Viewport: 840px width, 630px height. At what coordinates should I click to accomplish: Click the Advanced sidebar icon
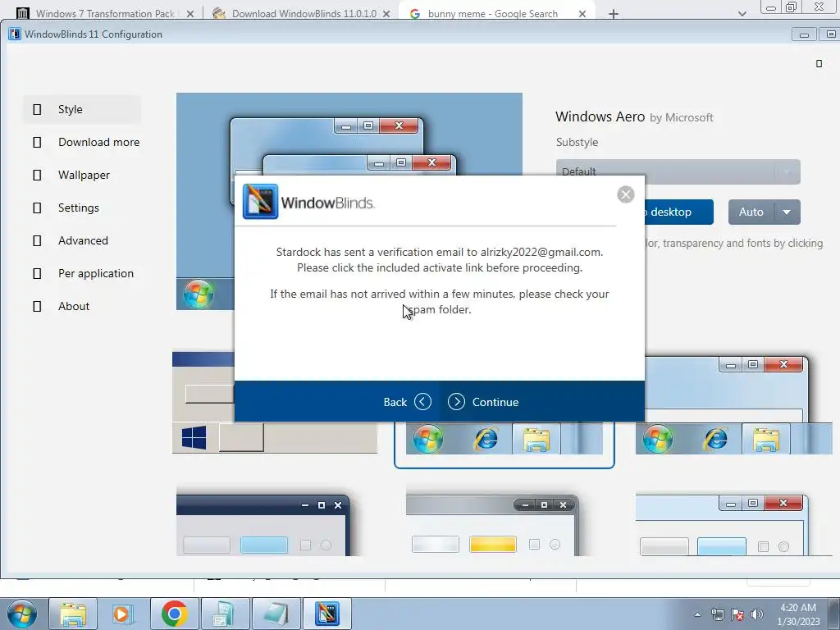click(x=37, y=240)
